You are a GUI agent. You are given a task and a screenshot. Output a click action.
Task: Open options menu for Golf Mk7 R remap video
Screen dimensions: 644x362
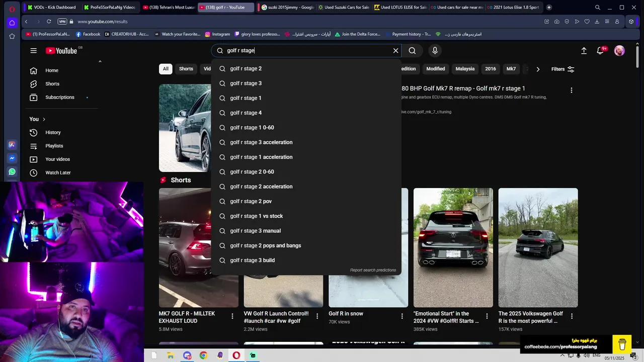pyautogui.click(x=571, y=90)
